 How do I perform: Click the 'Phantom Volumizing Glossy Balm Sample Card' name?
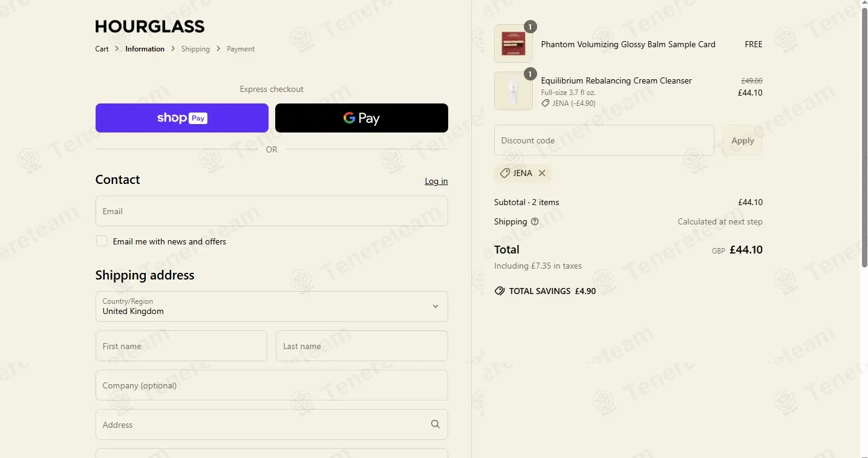click(x=628, y=44)
